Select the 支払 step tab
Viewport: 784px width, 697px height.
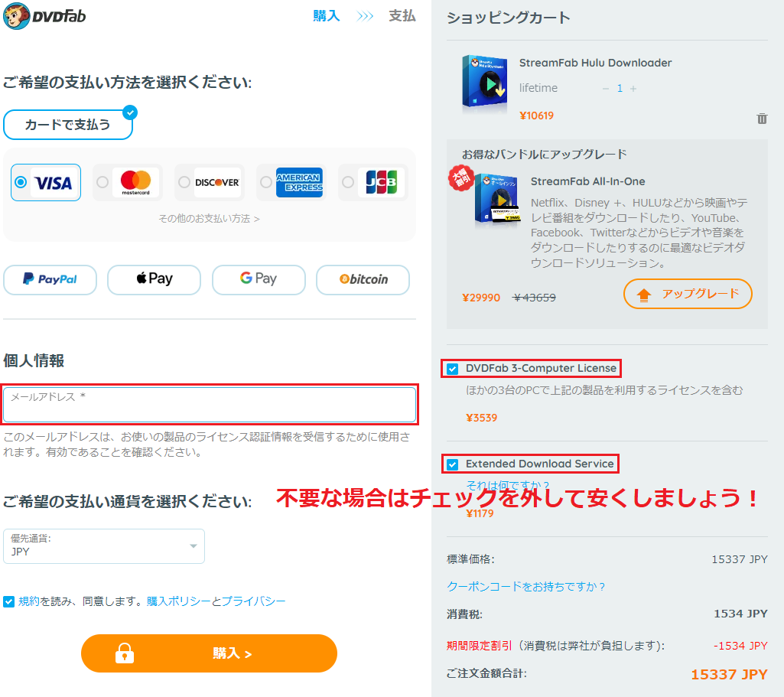[x=402, y=16]
